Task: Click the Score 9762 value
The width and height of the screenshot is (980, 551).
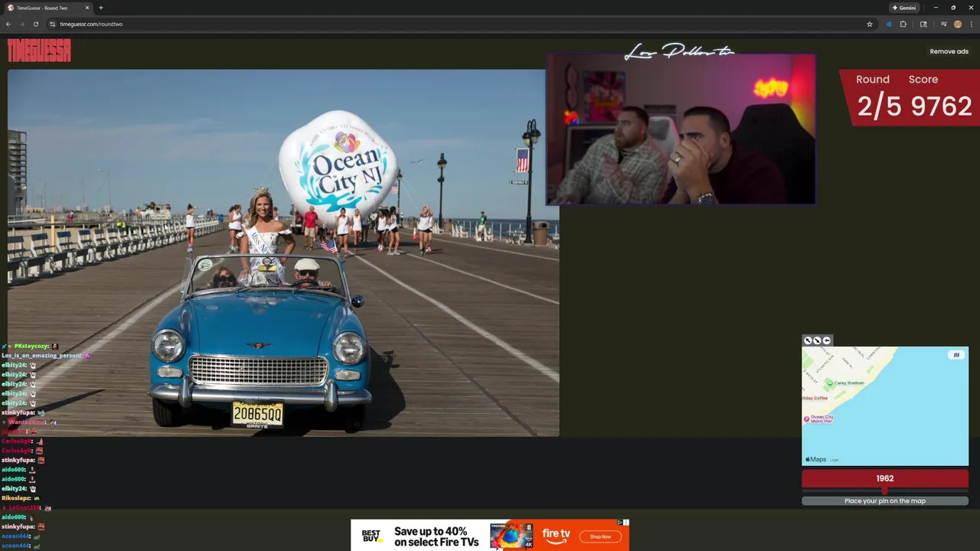Action: tap(940, 106)
